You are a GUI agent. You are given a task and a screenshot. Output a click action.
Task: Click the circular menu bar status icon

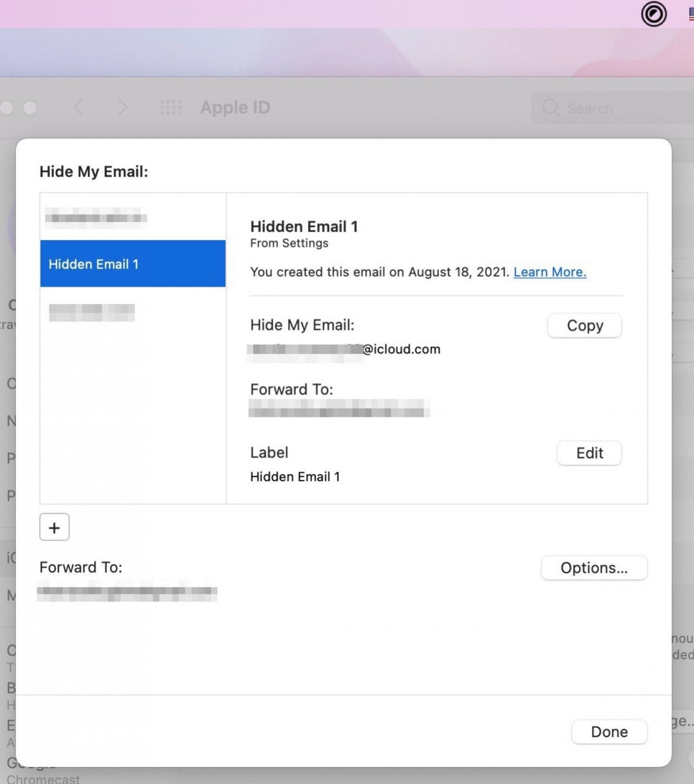tap(653, 15)
